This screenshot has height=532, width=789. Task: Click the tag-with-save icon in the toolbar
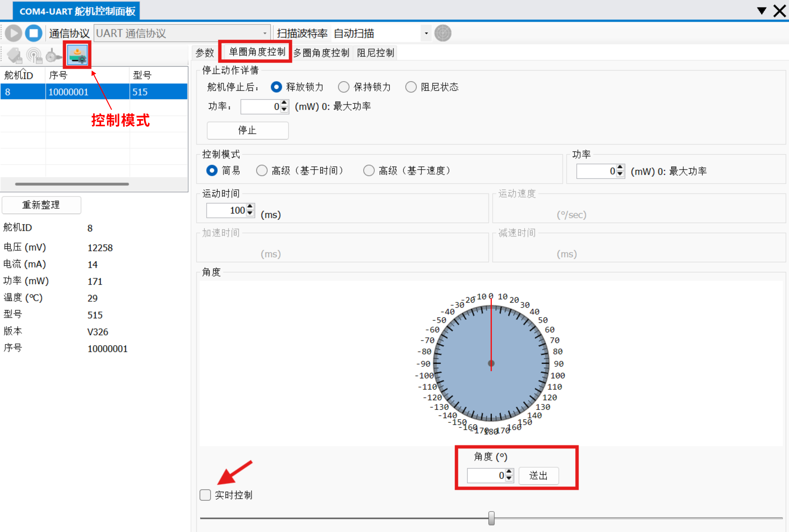(15, 56)
